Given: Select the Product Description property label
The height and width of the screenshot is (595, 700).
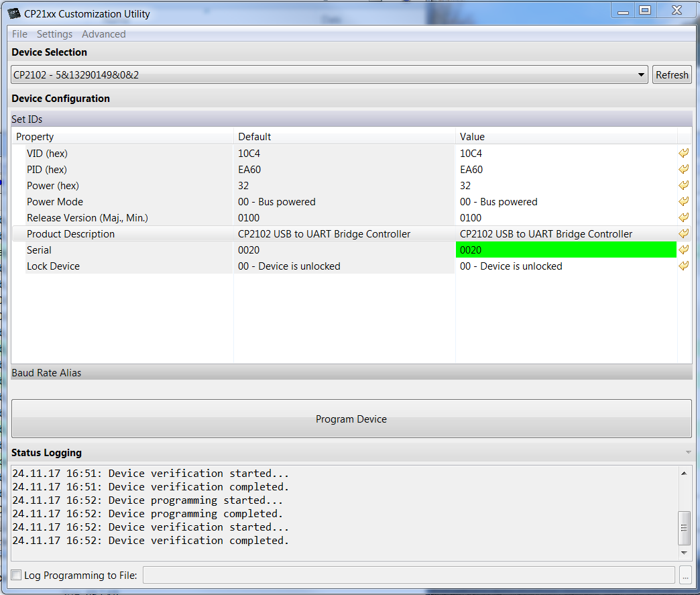Looking at the screenshot, I should click(70, 233).
